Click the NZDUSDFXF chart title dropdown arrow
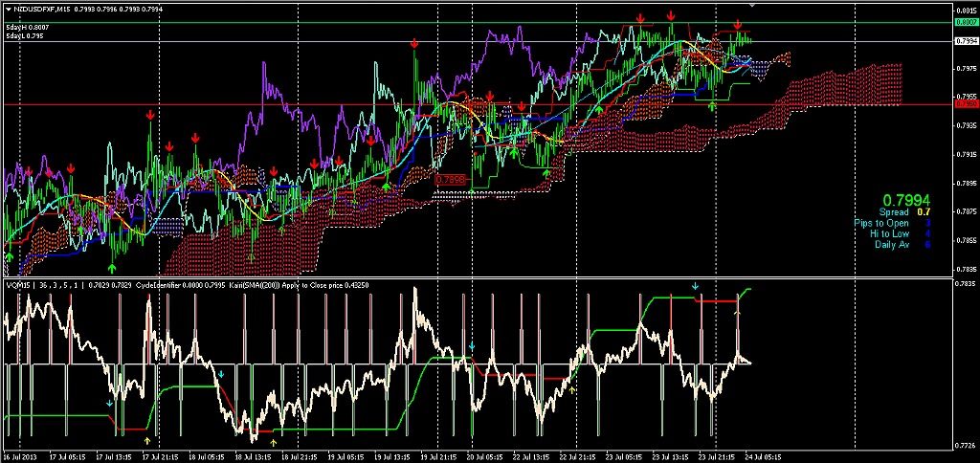This screenshot has height=463, width=980. coord(9,9)
